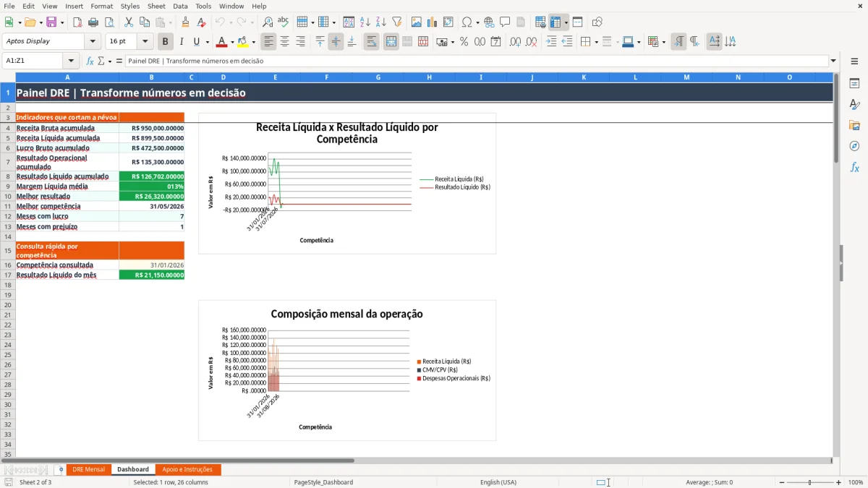Switch to DRE Mensal sheet tab
This screenshot has width=868, height=488.
pyautogui.click(x=88, y=469)
